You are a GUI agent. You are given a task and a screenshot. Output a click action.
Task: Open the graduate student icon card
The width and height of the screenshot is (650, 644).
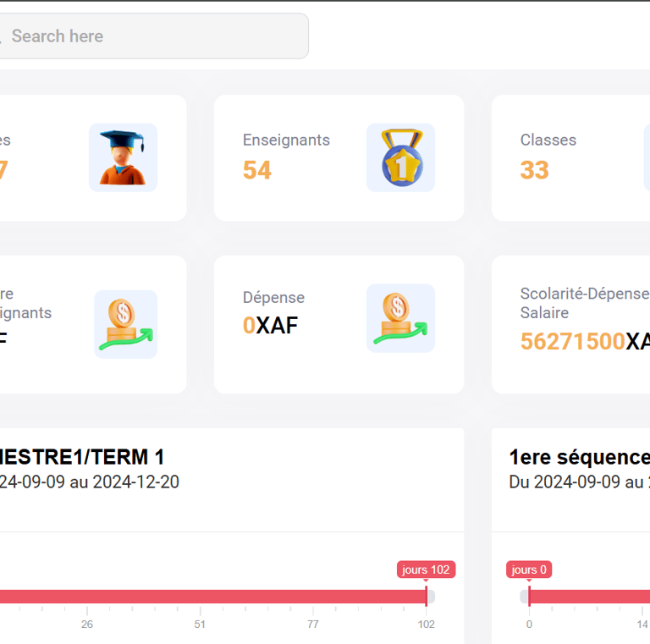[x=123, y=157]
